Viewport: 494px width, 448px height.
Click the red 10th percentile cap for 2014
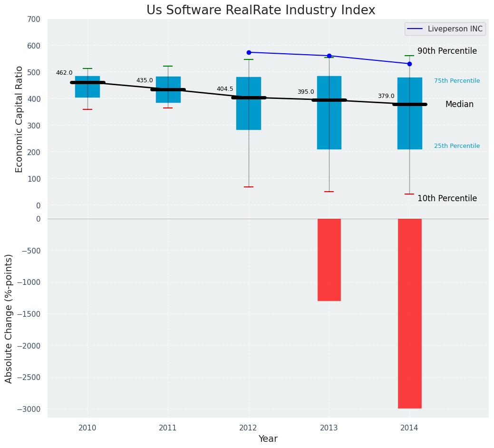click(409, 194)
